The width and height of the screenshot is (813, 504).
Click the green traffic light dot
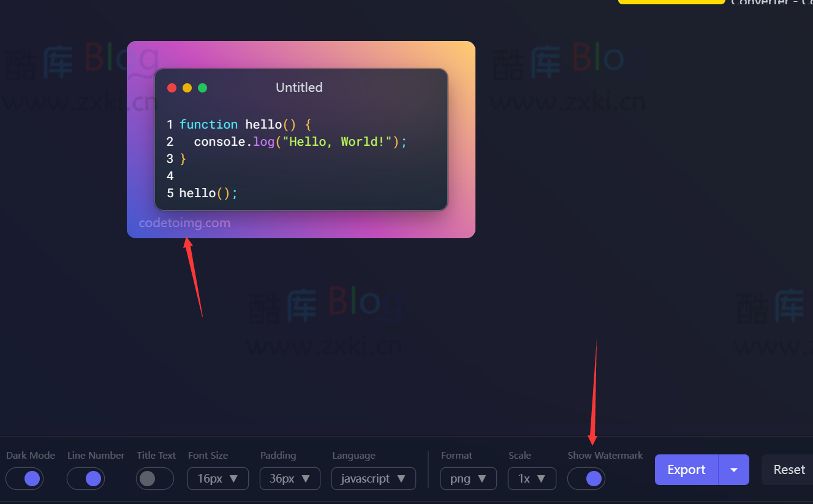click(x=203, y=88)
